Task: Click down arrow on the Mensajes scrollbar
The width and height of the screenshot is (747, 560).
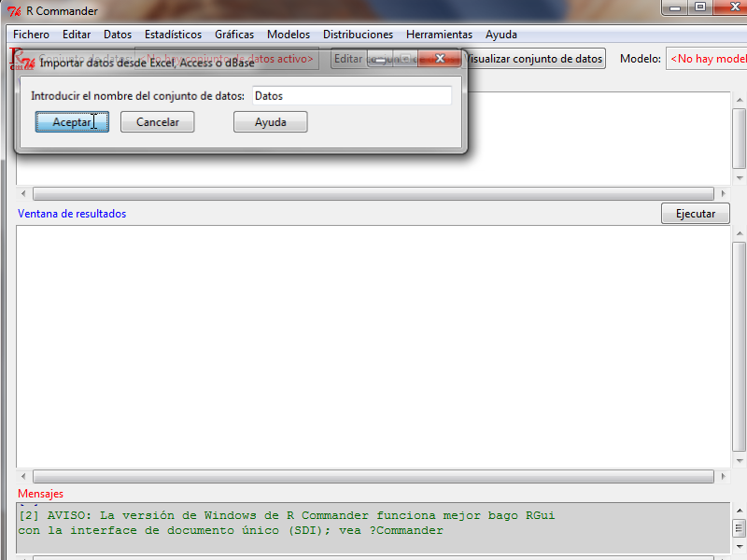Action: pyautogui.click(x=739, y=545)
